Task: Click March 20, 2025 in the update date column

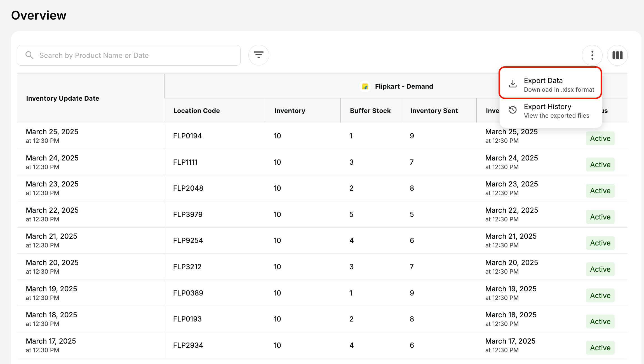Action: pyautogui.click(x=52, y=263)
